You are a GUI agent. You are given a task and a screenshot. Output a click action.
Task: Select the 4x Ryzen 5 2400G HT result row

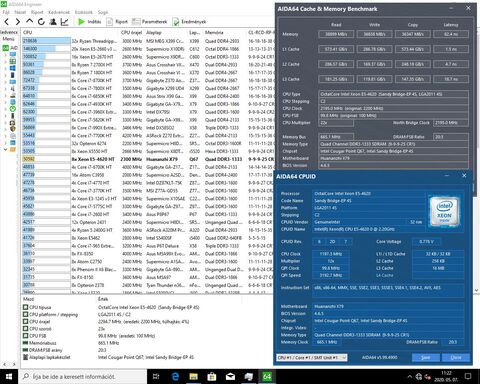[148, 230]
